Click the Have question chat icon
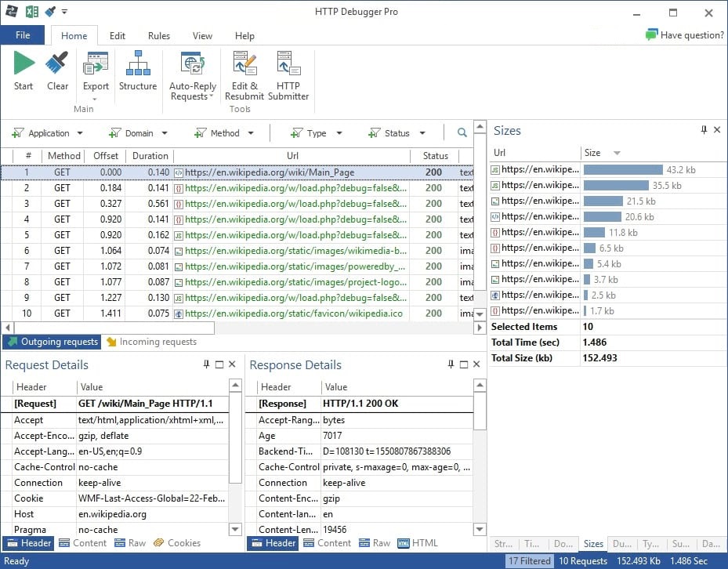The image size is (728, 569). pos(651,35)
